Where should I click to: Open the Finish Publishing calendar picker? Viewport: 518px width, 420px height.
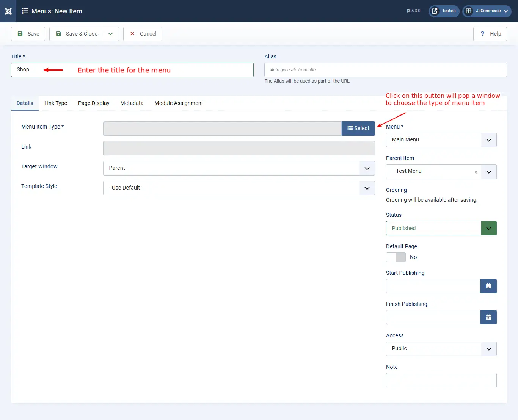click(x=488, y=317)
